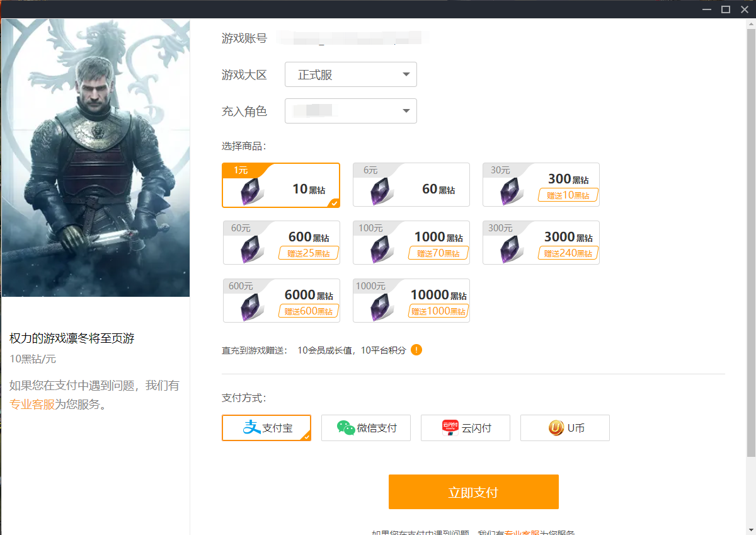Viewport: 756px width, 535px height.
Task: Click the 10会员成长值，10平台积分 text
Action: (352, 350)
